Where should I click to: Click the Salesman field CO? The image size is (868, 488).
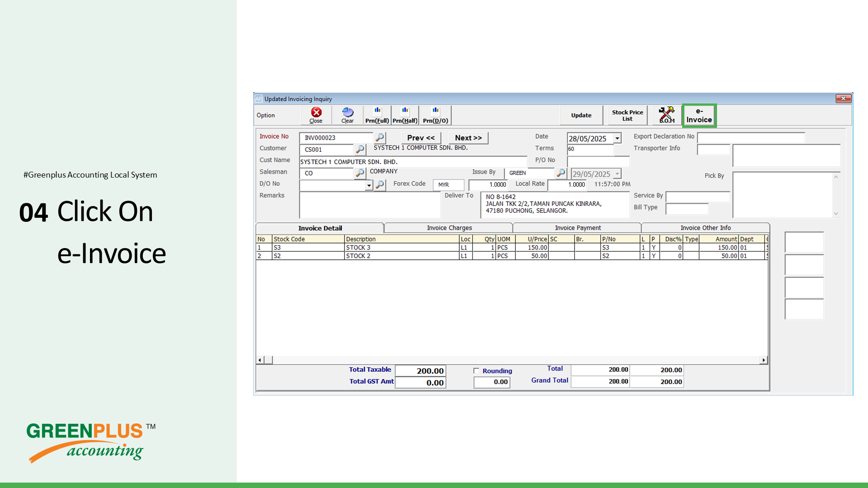pyautogui.click(x=326, y=173)
